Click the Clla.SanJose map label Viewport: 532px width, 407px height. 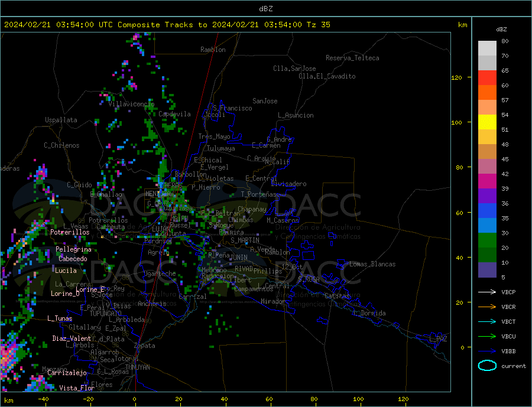coord(294,69)
